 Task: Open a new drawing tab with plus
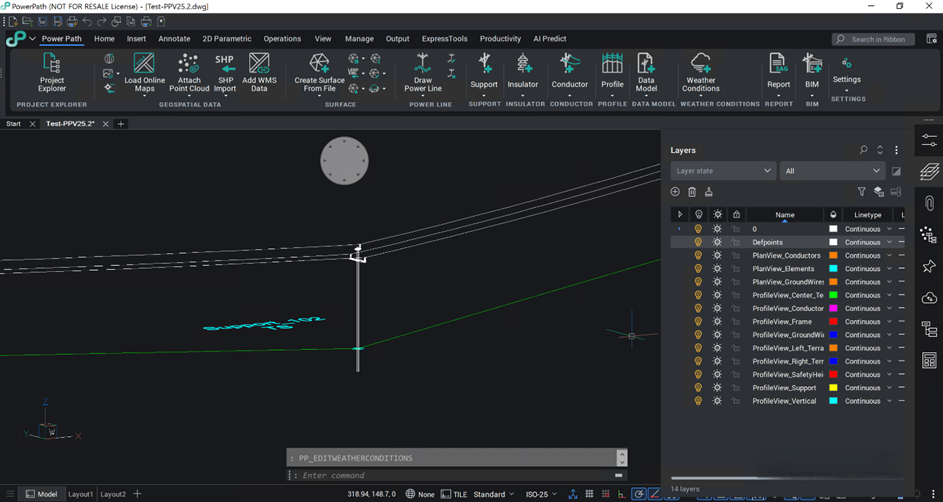pyautogui.click(x=121, y=124)
